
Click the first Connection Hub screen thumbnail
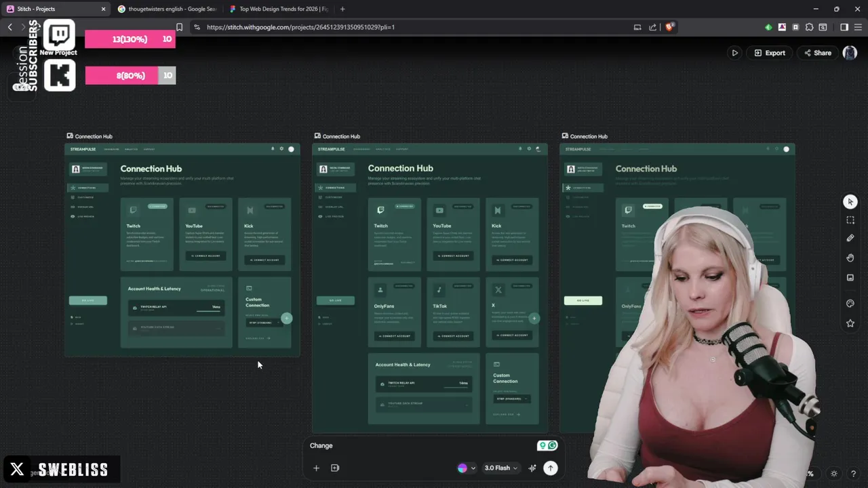pos(182,250)
